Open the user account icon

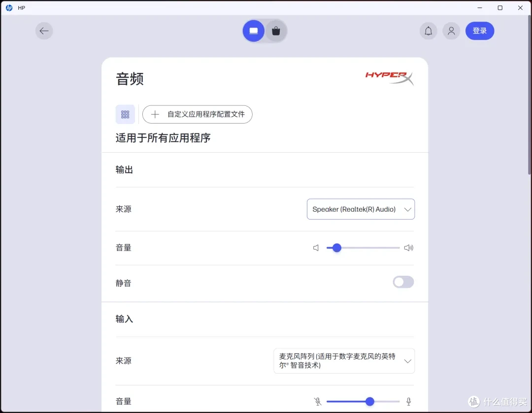point(451,31)
